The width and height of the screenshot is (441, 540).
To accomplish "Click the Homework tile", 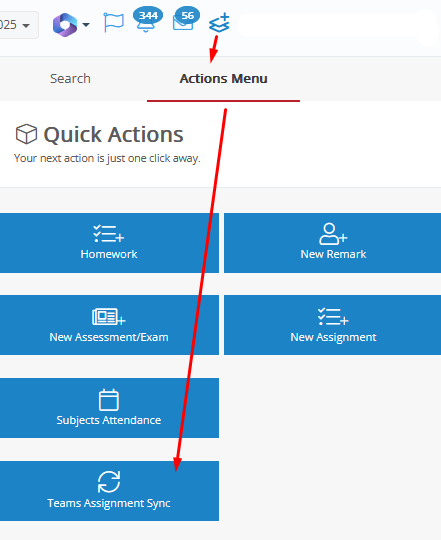I will coord(109,243).
